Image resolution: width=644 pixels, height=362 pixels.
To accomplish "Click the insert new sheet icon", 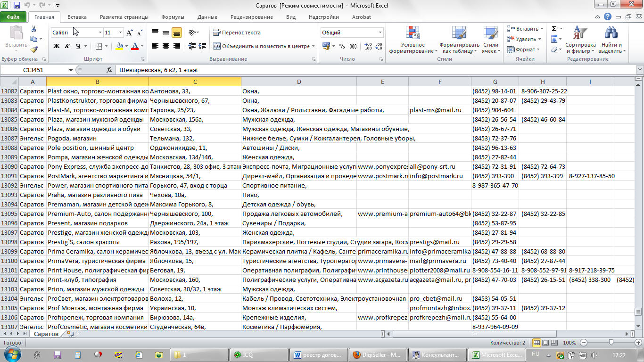I will (71, 334).
